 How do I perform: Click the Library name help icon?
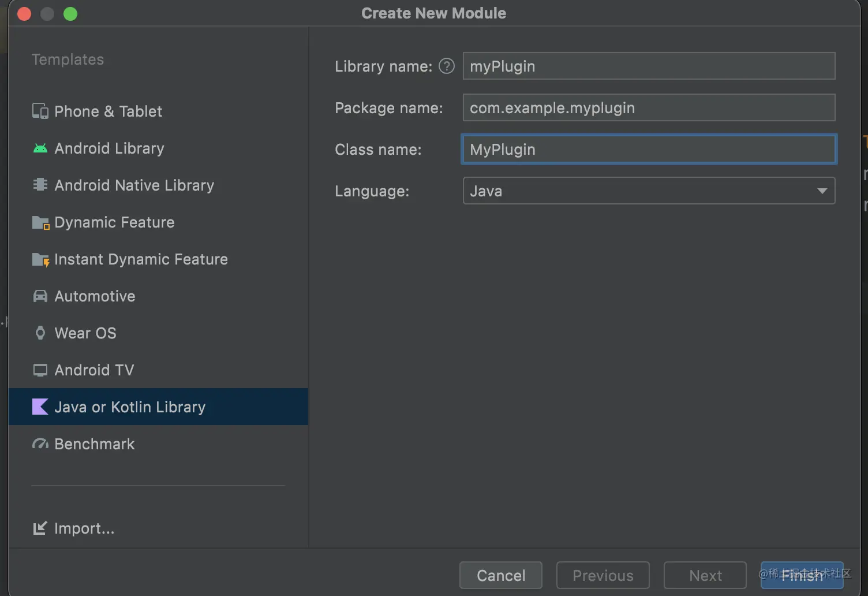point(447,66)
